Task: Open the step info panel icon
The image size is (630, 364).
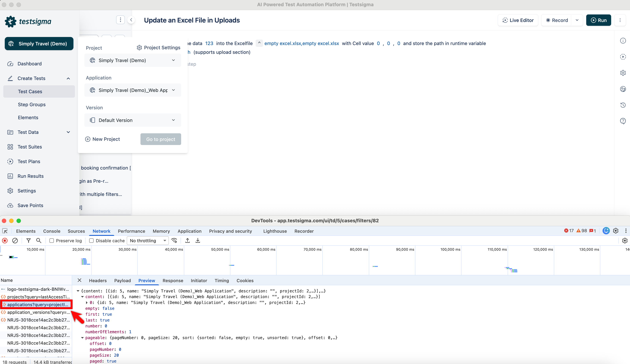Action: pyautogui.click(x=623, y=40)
